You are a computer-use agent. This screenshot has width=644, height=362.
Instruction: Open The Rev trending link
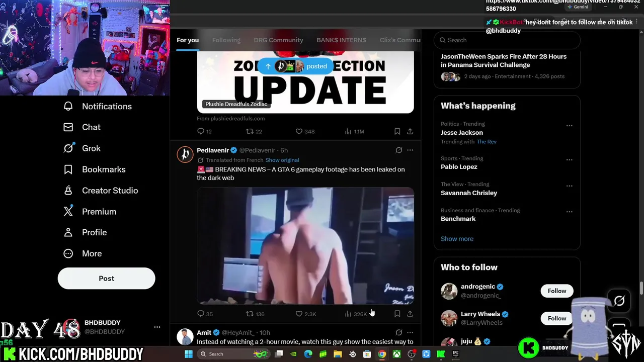487,142
